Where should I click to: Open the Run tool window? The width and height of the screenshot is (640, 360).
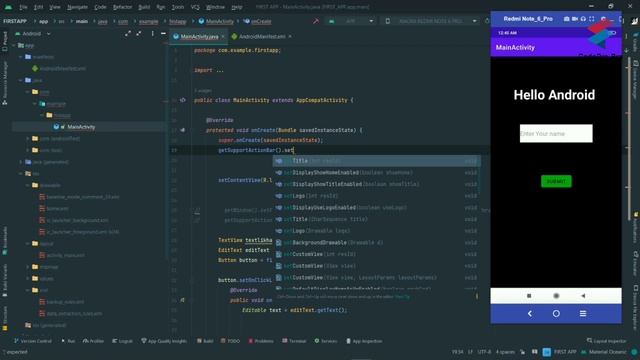click(68, 341)
